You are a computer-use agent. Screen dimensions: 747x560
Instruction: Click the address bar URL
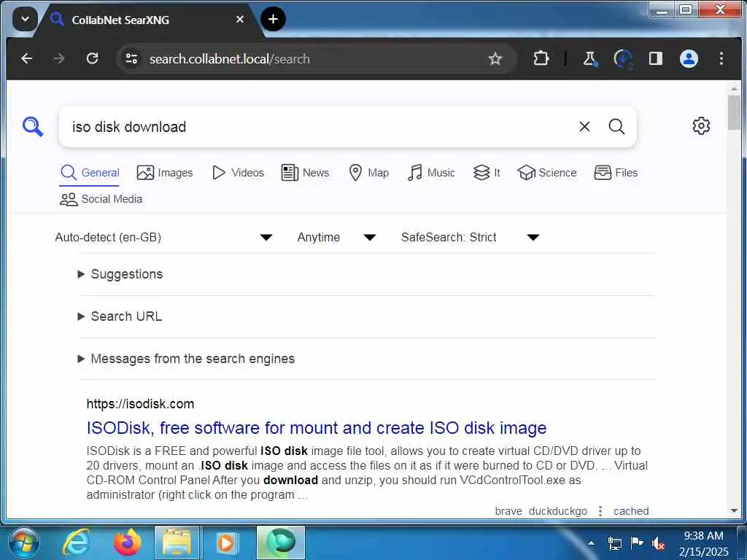(230, 59)
